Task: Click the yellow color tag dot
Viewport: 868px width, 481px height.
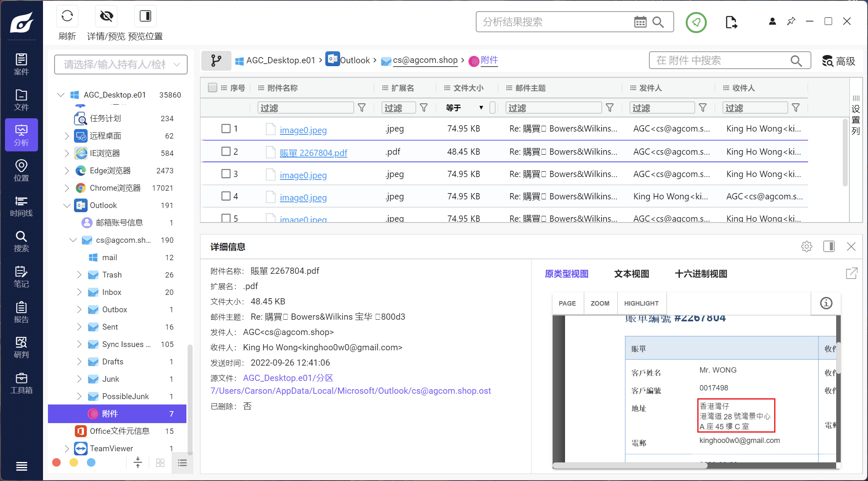Action: pos(74,462)
